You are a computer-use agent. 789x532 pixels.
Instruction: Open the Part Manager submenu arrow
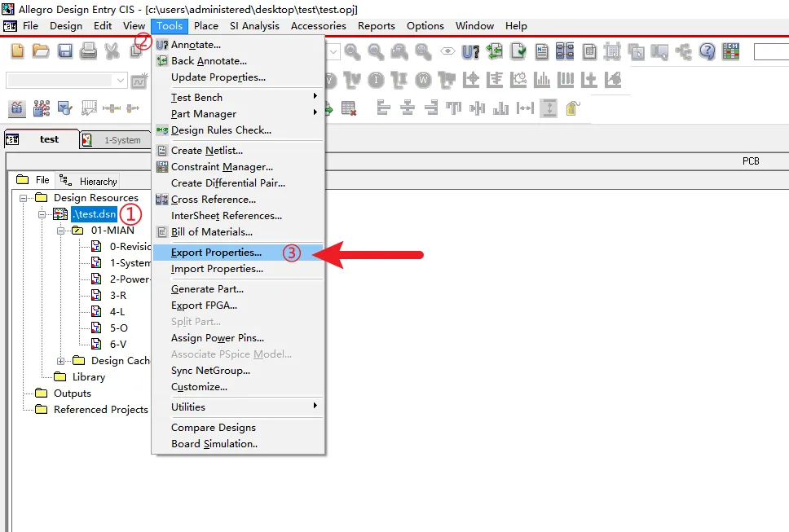click(x=315, y=112)
